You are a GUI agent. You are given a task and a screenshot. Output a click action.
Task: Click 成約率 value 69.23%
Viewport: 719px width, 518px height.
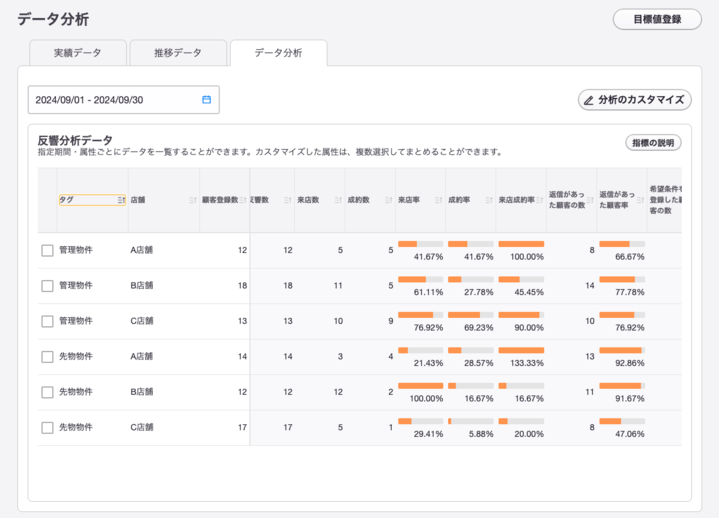pyautogui.click(x=479, y=328)
